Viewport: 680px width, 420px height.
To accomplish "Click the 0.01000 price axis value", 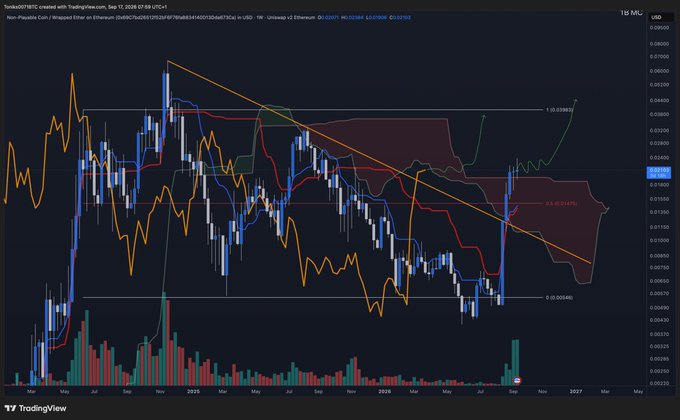I will pyautogui.click(x=659, y=240).
